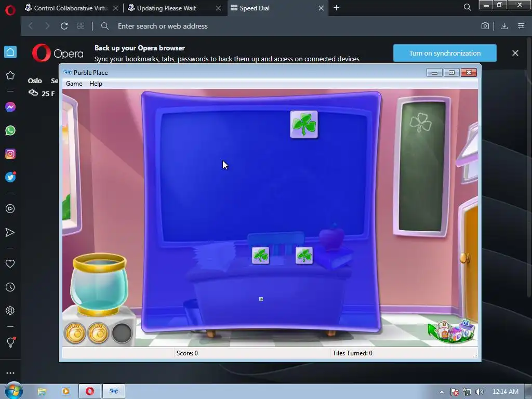The width and height of the screenshot is (532, 399).
Task: Open History clock in Opera sidebar
Action: pos(10,287)
